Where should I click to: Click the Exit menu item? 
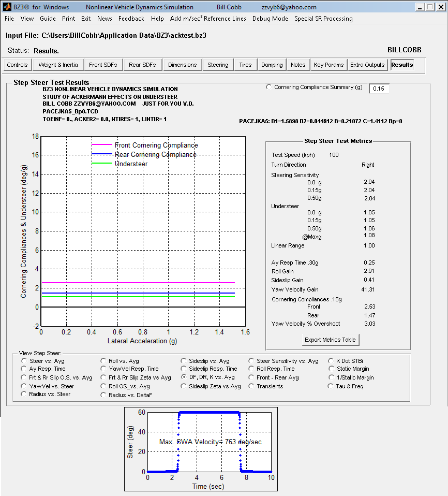pos(86,19)
